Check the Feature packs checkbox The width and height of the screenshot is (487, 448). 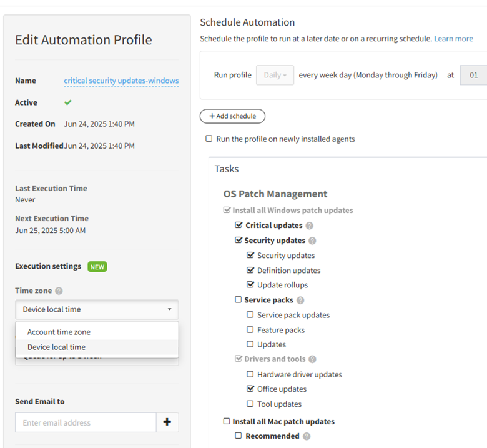tap(250, 329)
